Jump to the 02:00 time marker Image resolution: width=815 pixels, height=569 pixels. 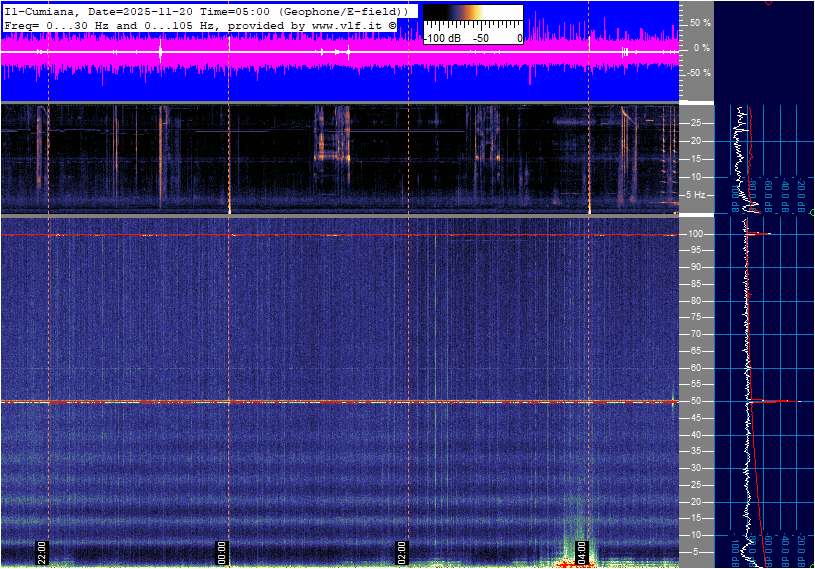402,552
